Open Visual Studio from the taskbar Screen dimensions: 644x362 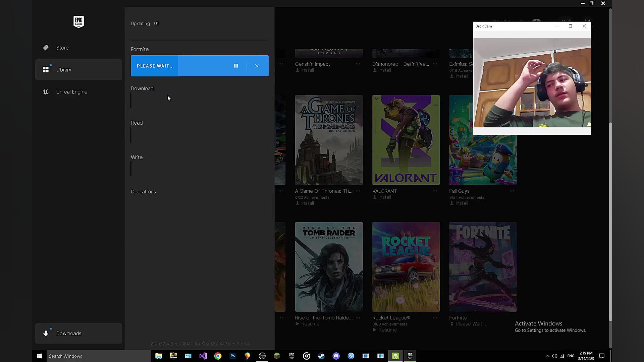[203, 356]
